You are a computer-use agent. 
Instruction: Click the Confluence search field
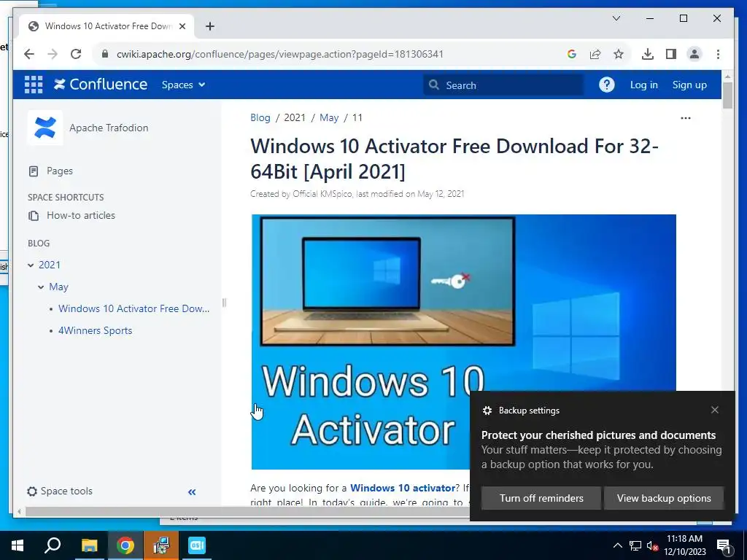503,85
